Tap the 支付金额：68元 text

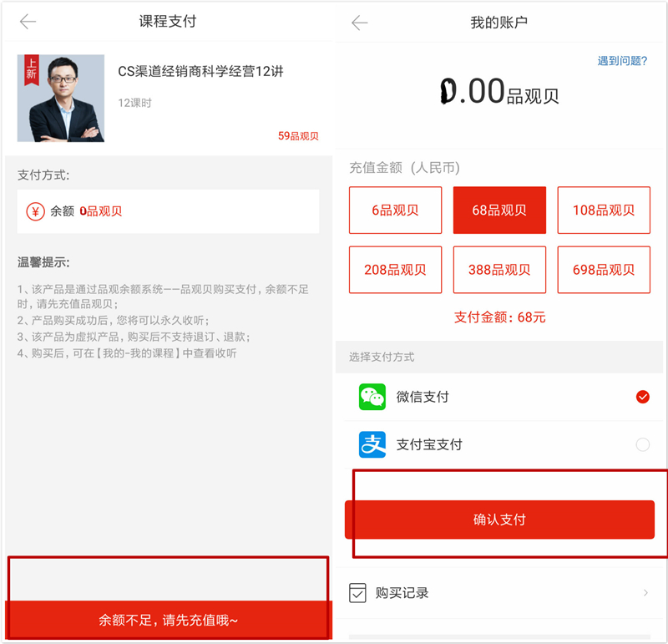(499, 317)
